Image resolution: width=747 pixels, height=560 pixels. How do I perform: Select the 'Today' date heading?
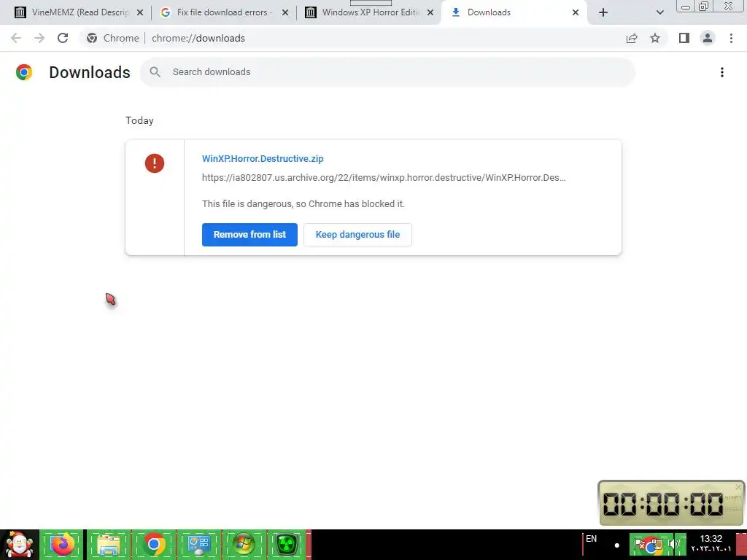tap(139, 120)
